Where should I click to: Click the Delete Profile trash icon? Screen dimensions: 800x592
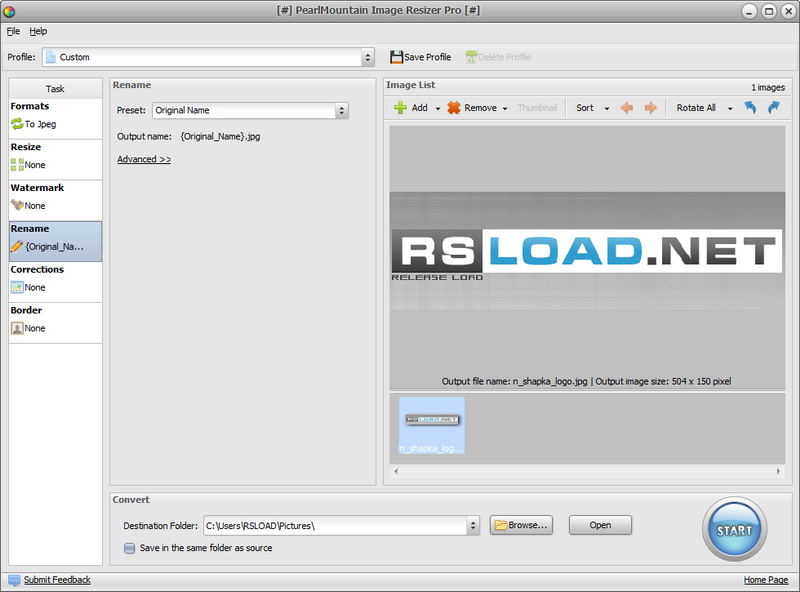coord(471,57)
